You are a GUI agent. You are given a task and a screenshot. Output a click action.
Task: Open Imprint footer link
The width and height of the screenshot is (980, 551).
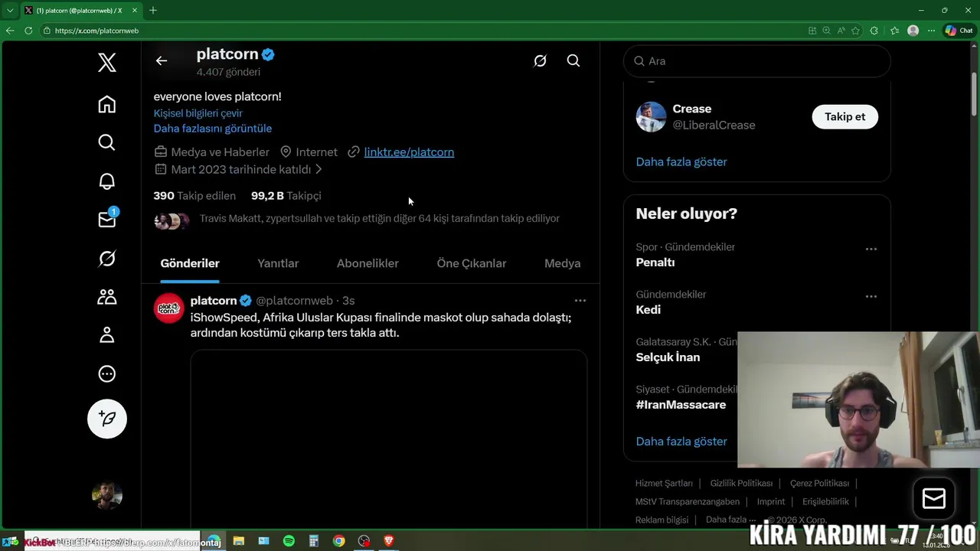[771, 502]
